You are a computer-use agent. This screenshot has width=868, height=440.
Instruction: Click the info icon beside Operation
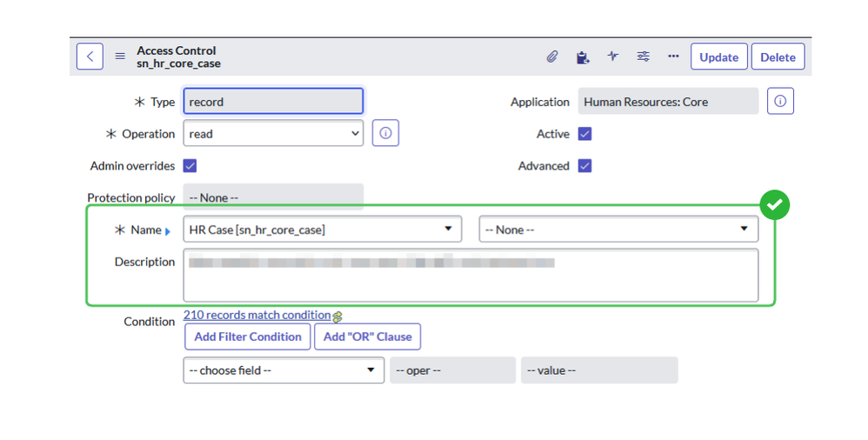coord(385,133)
